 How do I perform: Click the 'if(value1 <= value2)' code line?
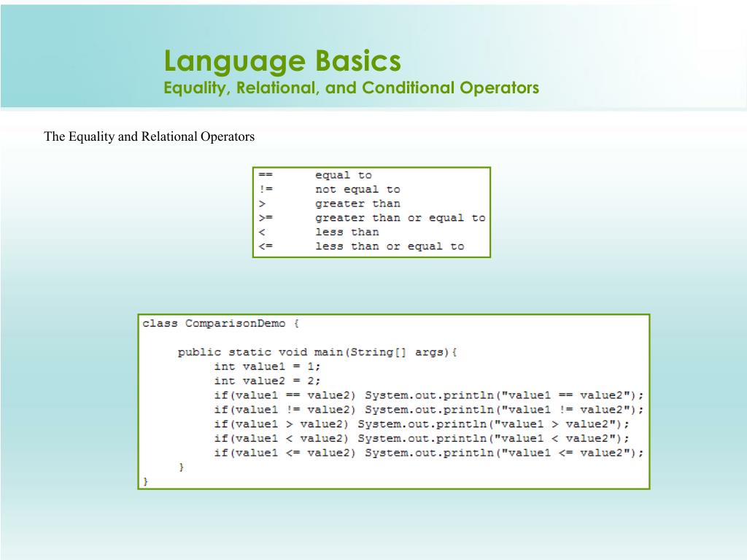tap(429, 453)
